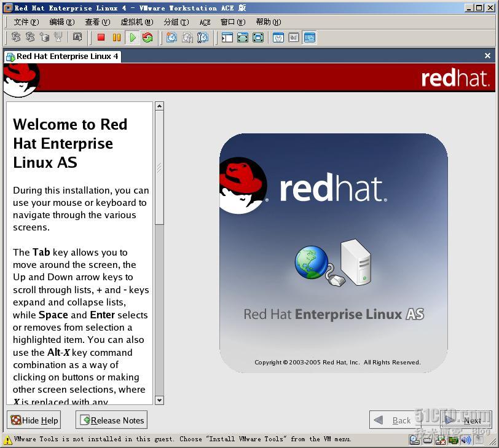
Task: Toggle the sidebar view toolbar icon
Action: pos(227,37)
